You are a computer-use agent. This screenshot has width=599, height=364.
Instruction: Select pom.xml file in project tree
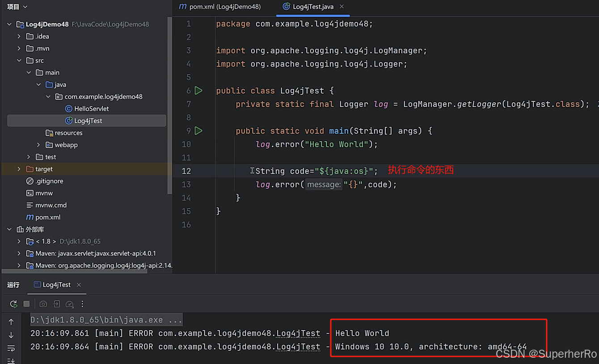pyautogui.click(x=48, y=217)
